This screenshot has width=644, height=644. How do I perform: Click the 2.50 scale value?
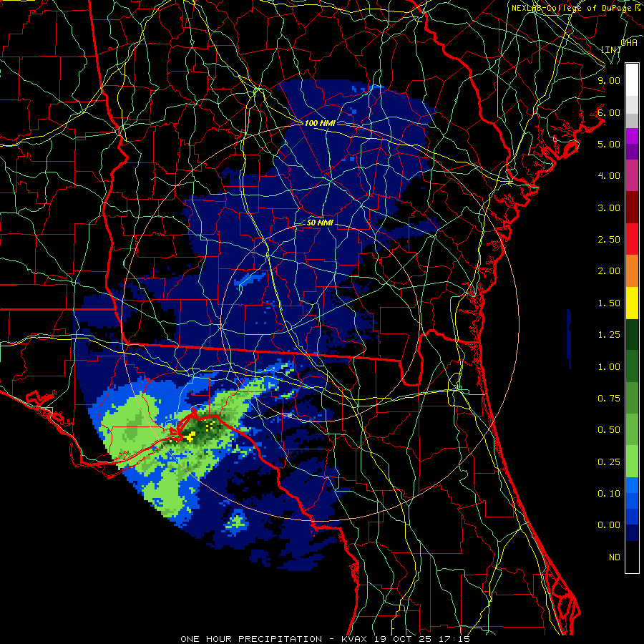[609, 240]
